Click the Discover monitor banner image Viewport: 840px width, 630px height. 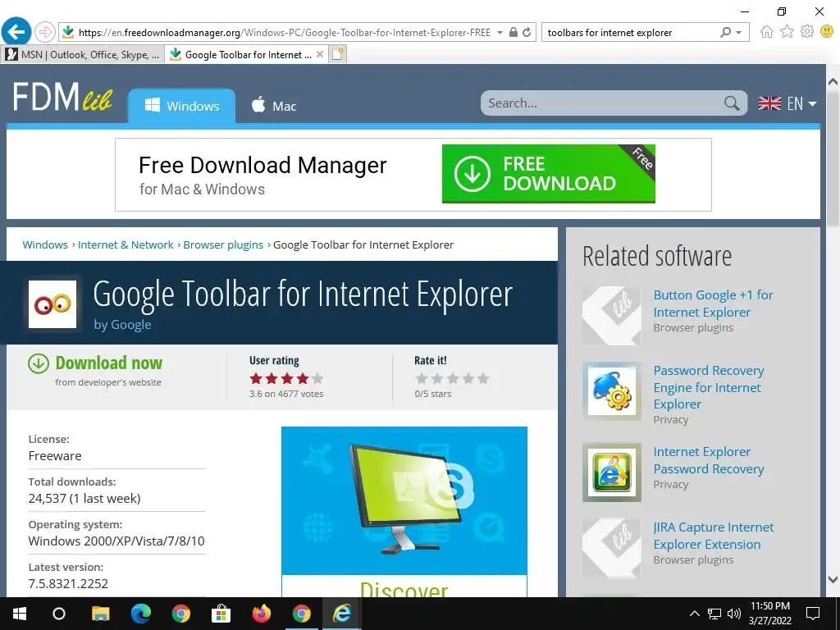click(x=404, y=501)
